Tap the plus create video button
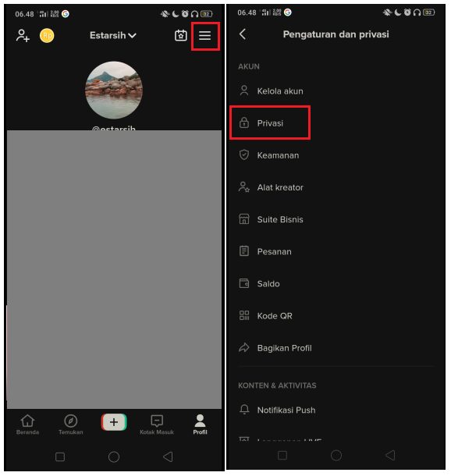Image resolution: width=451 pixels, height=476 pixels. [114, 422]
